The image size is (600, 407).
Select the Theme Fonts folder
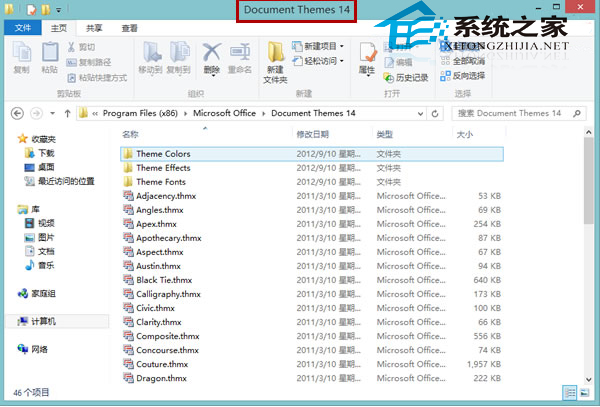pos(312,182)
